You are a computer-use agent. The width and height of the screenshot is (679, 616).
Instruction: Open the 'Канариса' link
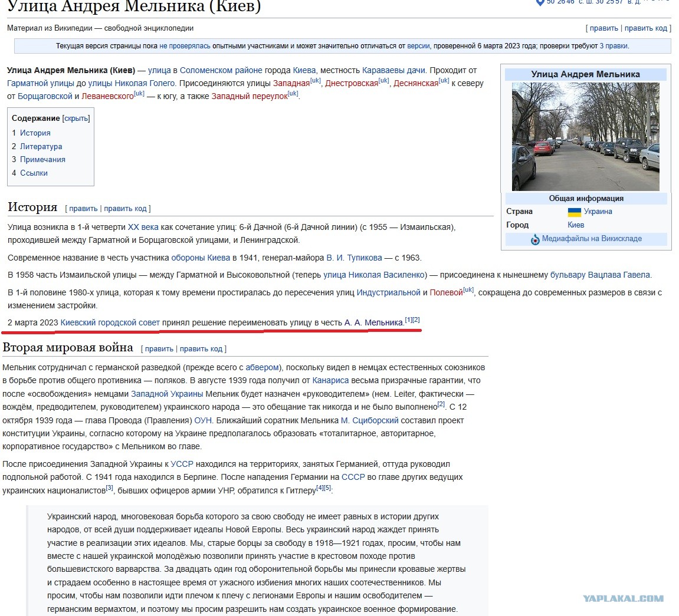click(330, 381)
